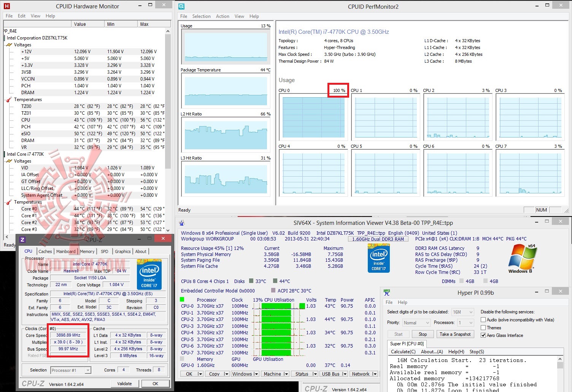572x392 pixels.
Task: Click the thermometer icon beside DZ87KLT75K Temperatures
Action: [9, 100]
